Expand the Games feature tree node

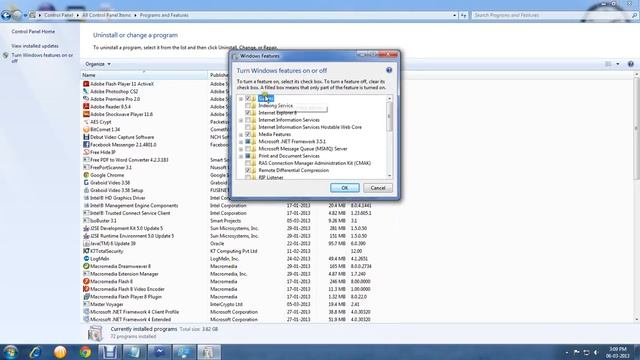pos(241,99)
